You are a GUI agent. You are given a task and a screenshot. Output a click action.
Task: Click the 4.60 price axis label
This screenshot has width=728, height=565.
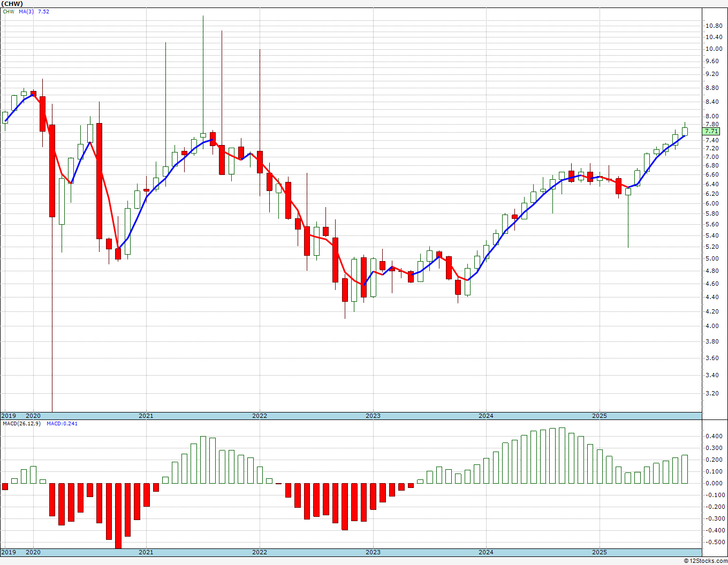coord(712,284)
